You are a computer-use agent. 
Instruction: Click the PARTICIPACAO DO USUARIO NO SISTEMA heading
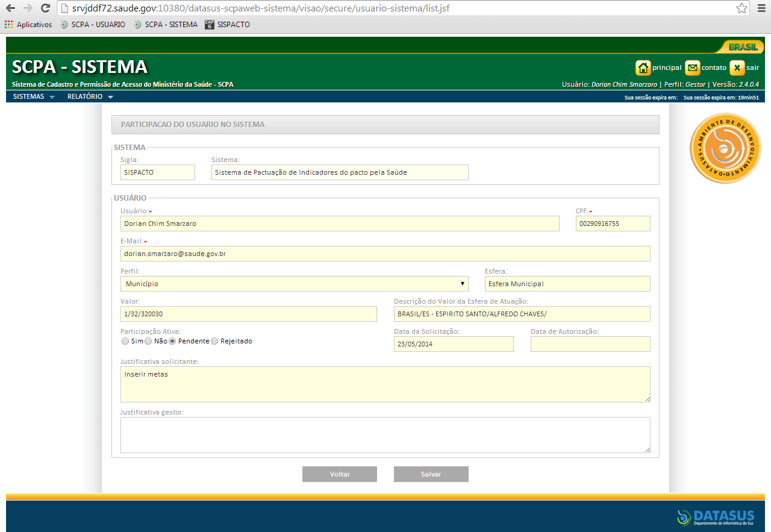[193, 125]
